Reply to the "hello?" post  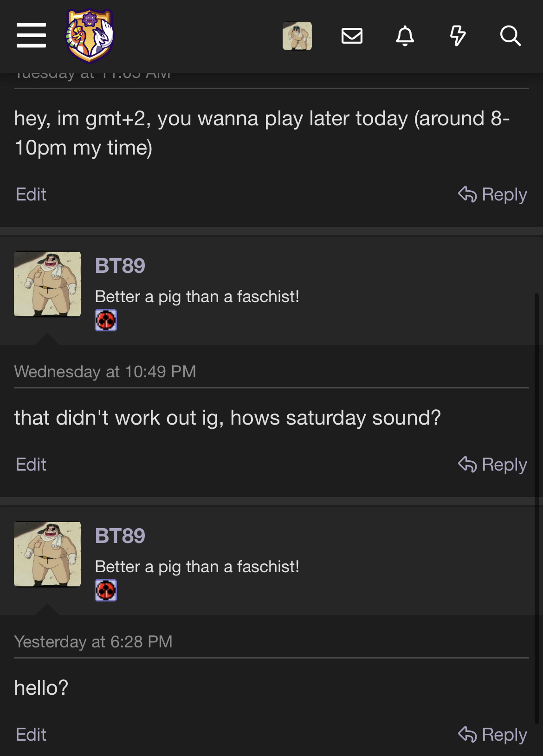493,735
